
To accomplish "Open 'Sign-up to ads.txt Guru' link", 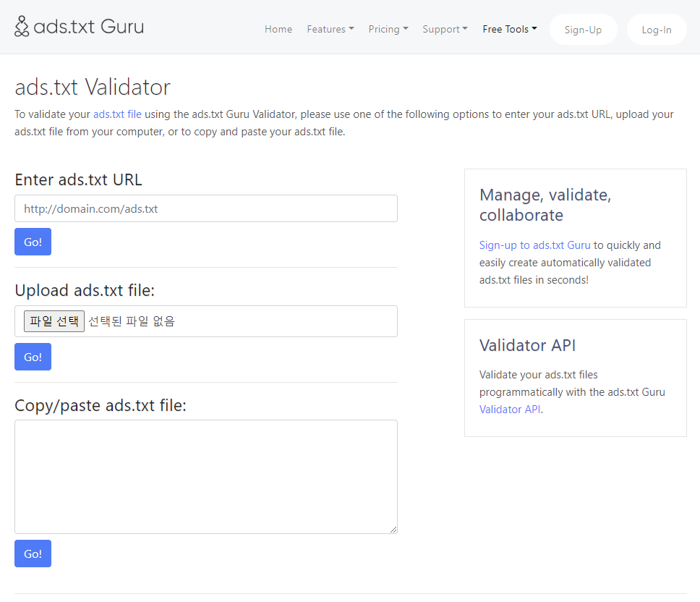I will click(x=535, y=245).
